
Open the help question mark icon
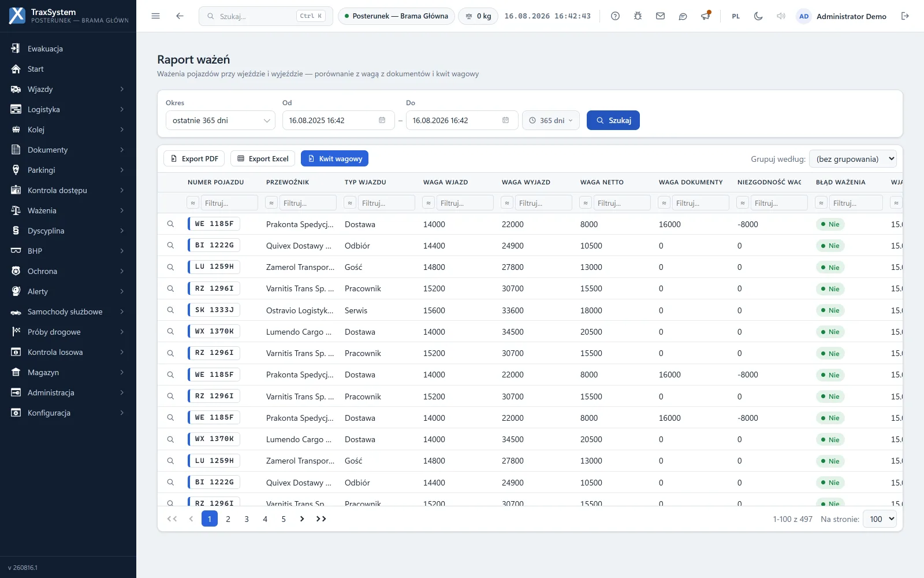[615, 16]
